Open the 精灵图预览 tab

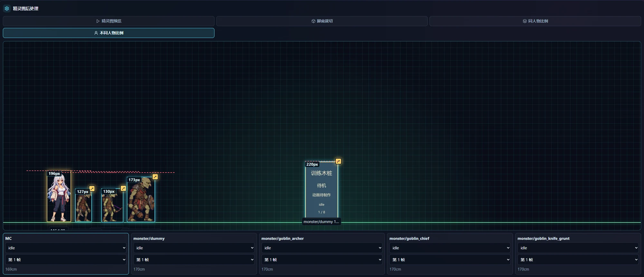pyautogui.click(x=109, y=21)
